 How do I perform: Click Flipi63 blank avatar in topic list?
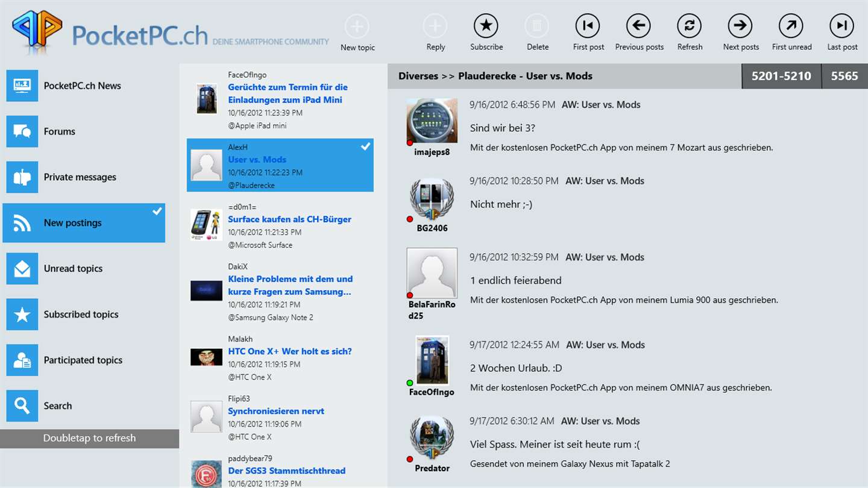pyautogui.click(x=206, y=417)
